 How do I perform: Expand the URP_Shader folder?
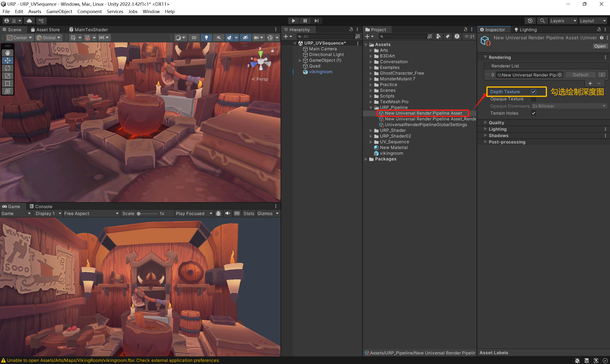click(x=371, y=130)
